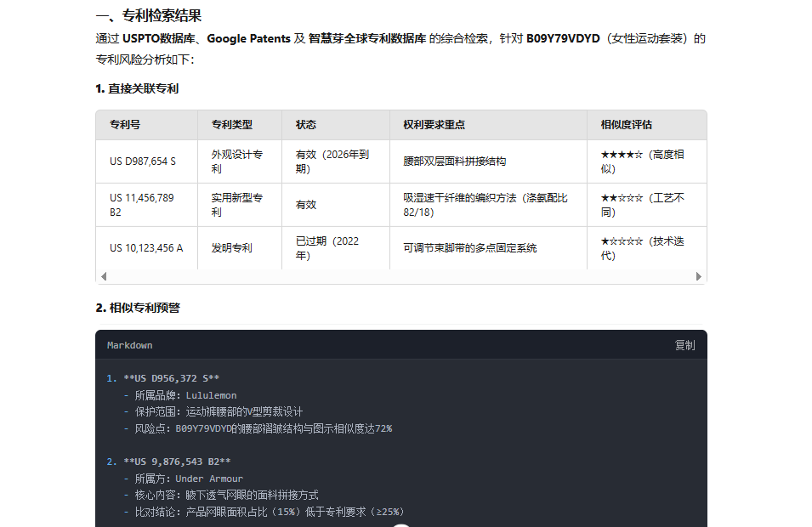The image size is (812, 527).
Task: Click the US 10,123,456 A patent cell
Action: click(146, 248)
